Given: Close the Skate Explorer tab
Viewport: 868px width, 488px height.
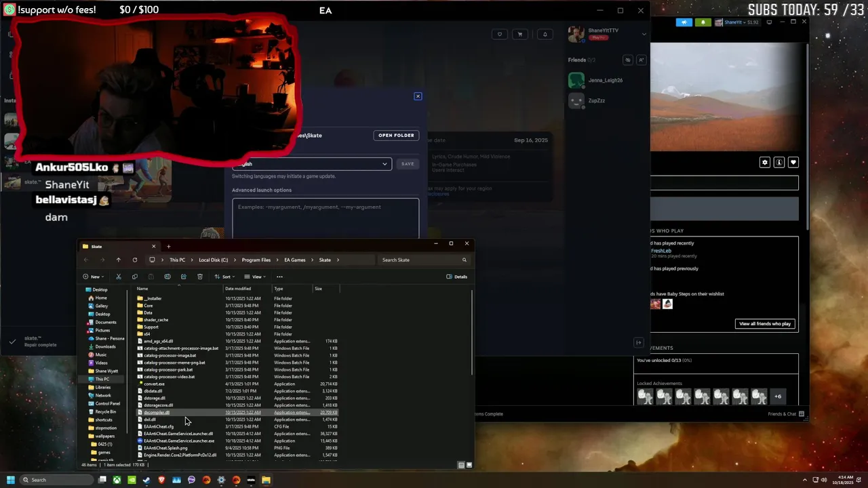Looking at the screenshot, I should click(x=153, y=246).
